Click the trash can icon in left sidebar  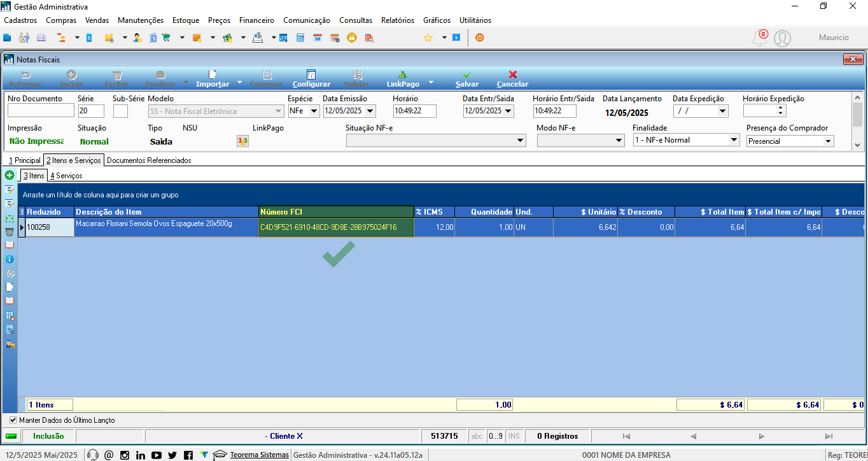[10, 231]
